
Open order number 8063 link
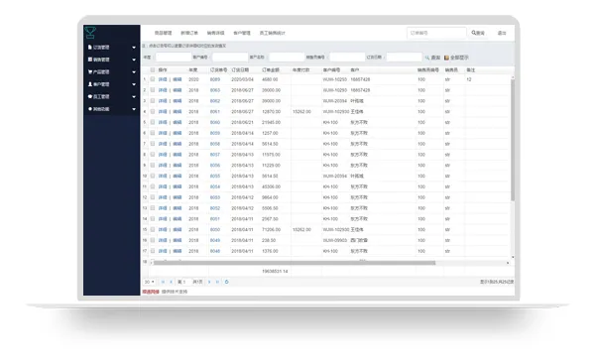[215, 90]
